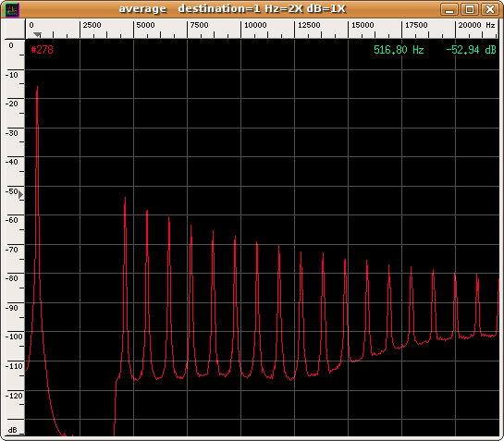504x441 pixels.
Task: Click the red #278 frame counter label
Action: click(43, 50)
